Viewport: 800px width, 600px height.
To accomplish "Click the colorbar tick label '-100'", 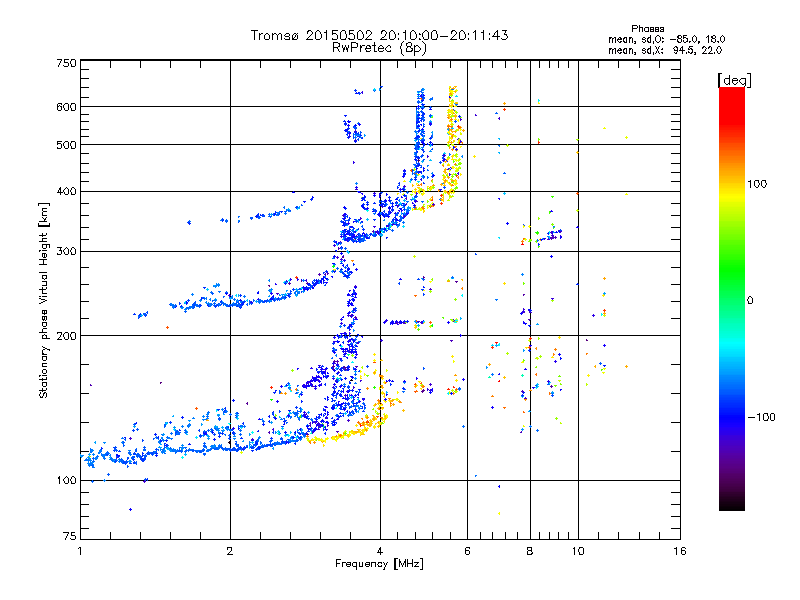I will [761, 417].
